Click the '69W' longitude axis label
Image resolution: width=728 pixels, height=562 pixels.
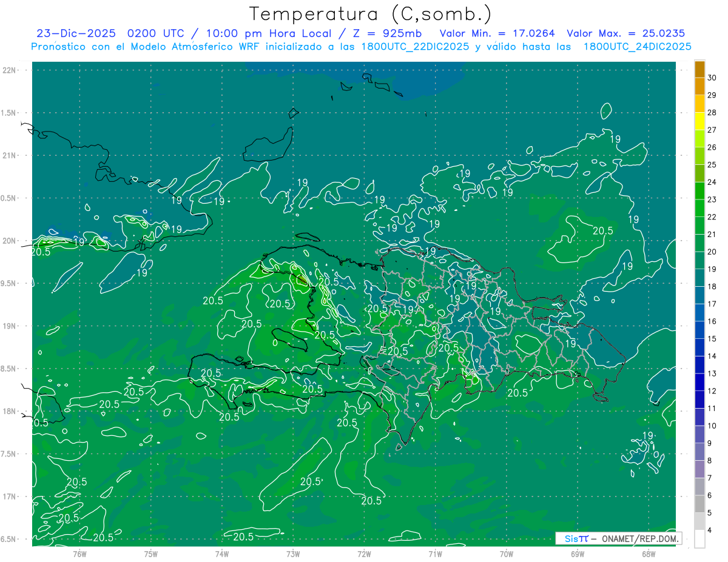(578, 554)
